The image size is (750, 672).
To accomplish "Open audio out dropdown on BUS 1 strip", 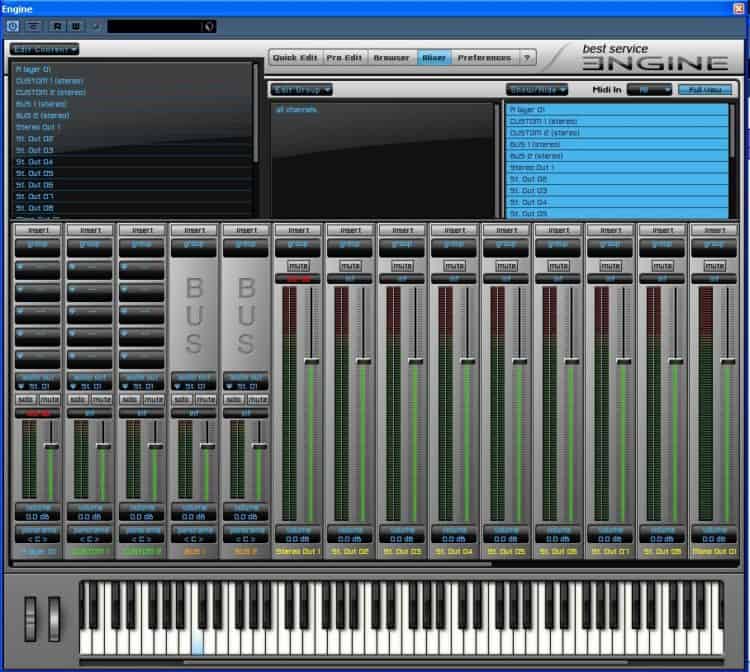I will click(194, 386).
